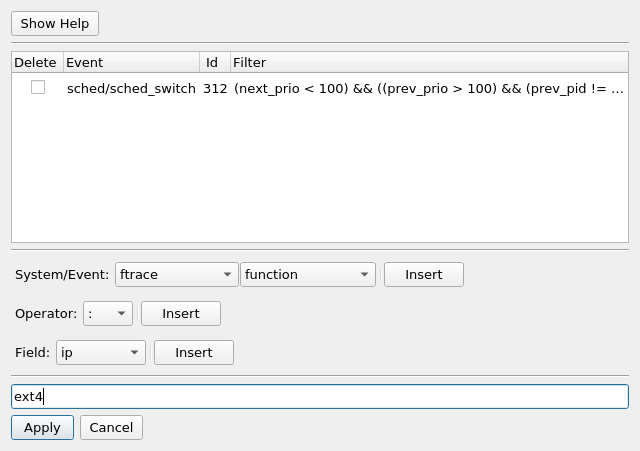Cancel the filter dialog
This screenshot has width=640, height=451.
click(111, 427)
